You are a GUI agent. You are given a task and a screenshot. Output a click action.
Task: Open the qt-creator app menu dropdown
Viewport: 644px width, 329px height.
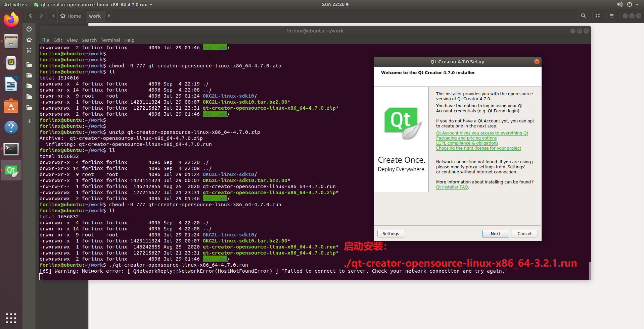93,4
